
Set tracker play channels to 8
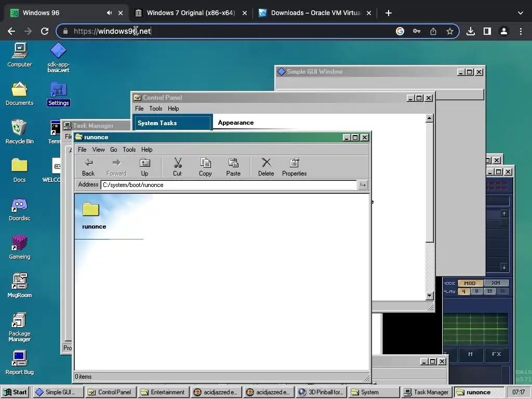(x=476, y=291)
